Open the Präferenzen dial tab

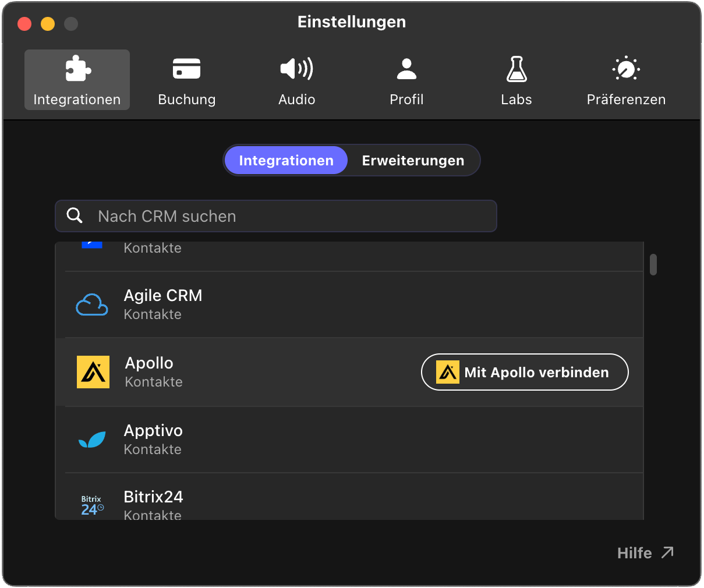626,80
